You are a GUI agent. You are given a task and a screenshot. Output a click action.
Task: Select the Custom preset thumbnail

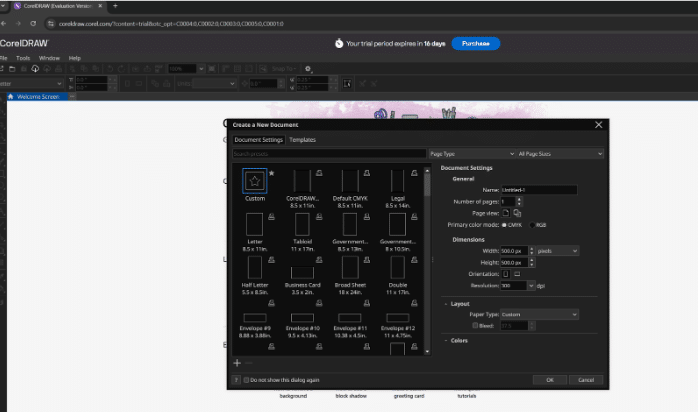(255, 181)
